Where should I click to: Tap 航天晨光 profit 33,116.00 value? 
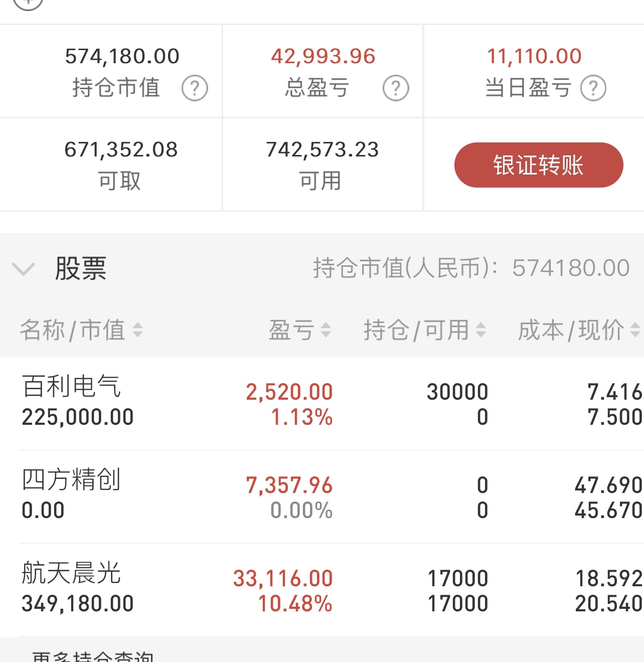point(283,578)
